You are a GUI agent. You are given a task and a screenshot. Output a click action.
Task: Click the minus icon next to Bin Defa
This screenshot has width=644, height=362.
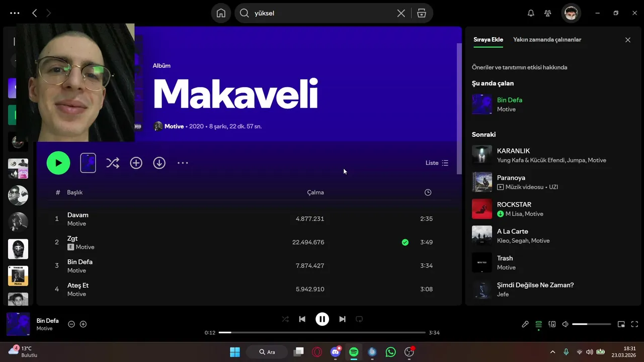pyautogui.click(x=71, y=324)
